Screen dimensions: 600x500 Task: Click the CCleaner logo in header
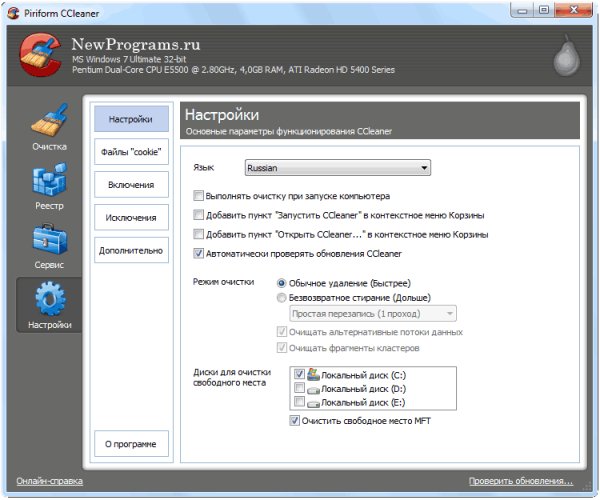pyautogui.click(x=41, y=55)
